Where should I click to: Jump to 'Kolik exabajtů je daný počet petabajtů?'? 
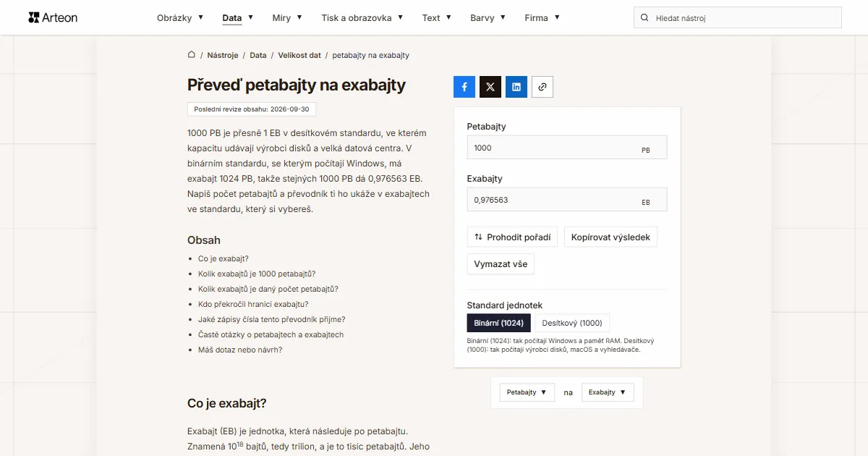[268, 289]
